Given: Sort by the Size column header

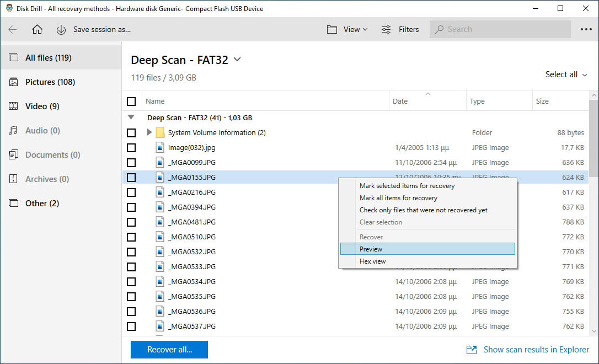Looking at the screenshot, I should [560, 101].
